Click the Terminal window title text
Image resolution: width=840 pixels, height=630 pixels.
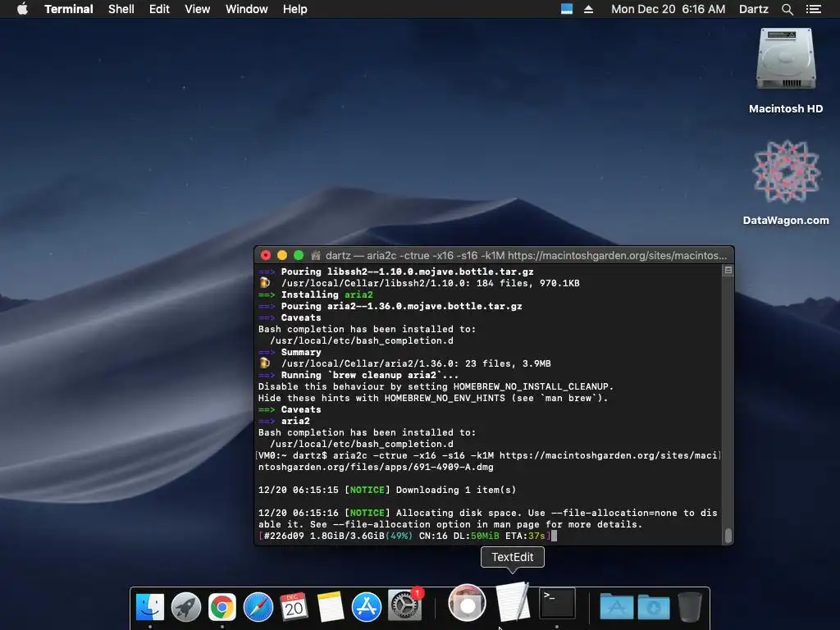click(526, 256)
